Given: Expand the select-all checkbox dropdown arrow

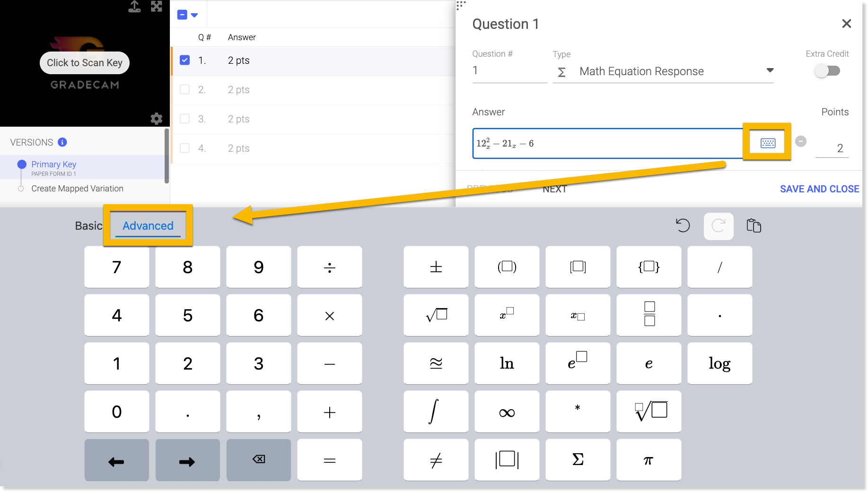Looking at the screenshot, I should point(194,15).
